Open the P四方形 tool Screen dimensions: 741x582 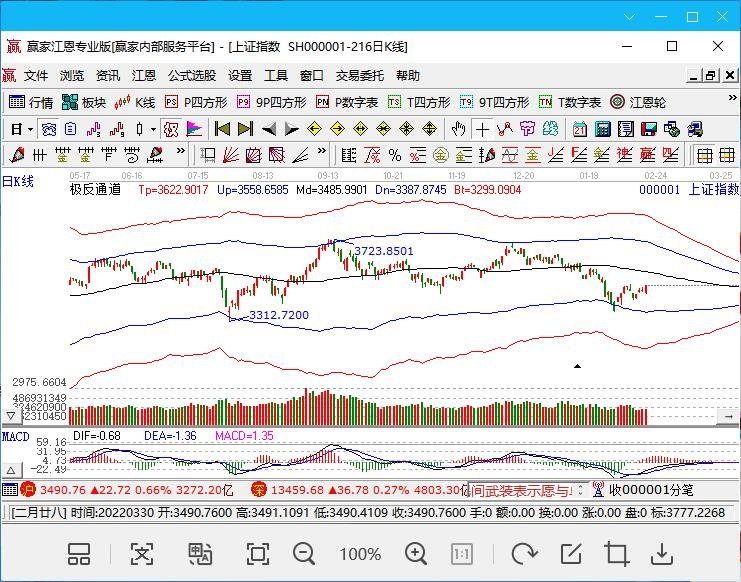tap(196, 102)
